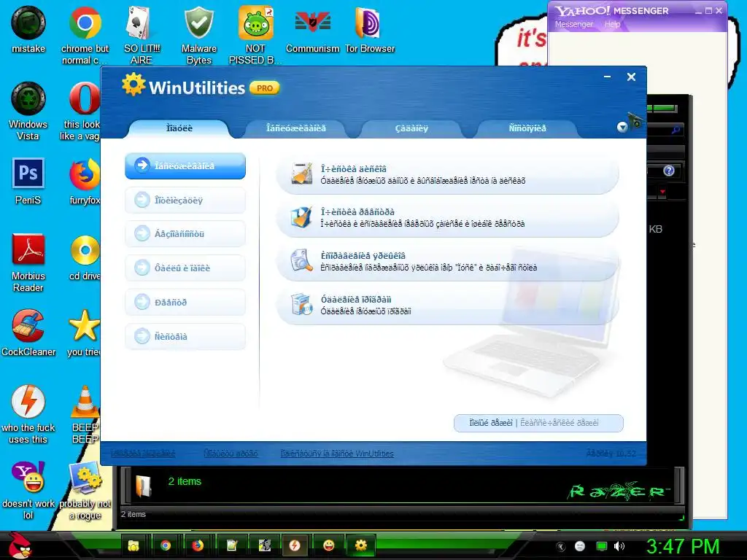Switch to the fourth WinUtilities tab 'Ñîñòîÿíèå'
Image resolution: width=747 pixels, height=560 pixels.
coord(527,128)
